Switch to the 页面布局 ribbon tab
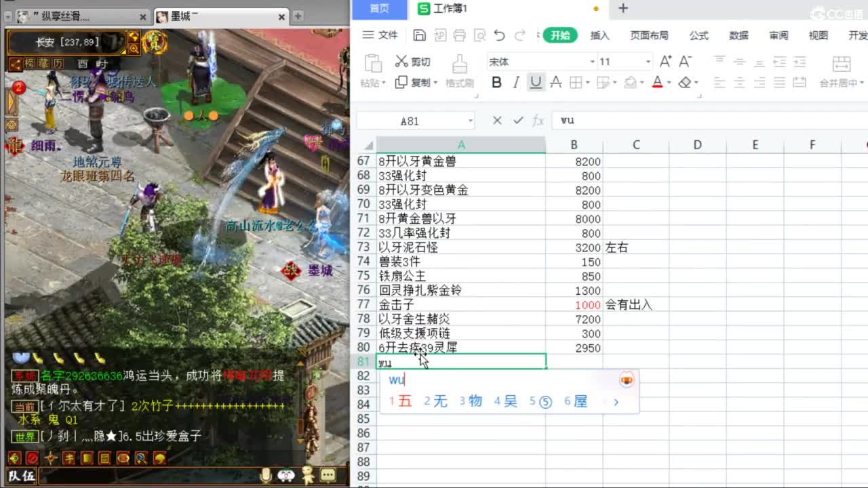Viewport: 868px width, 488px height. point(649,35)
